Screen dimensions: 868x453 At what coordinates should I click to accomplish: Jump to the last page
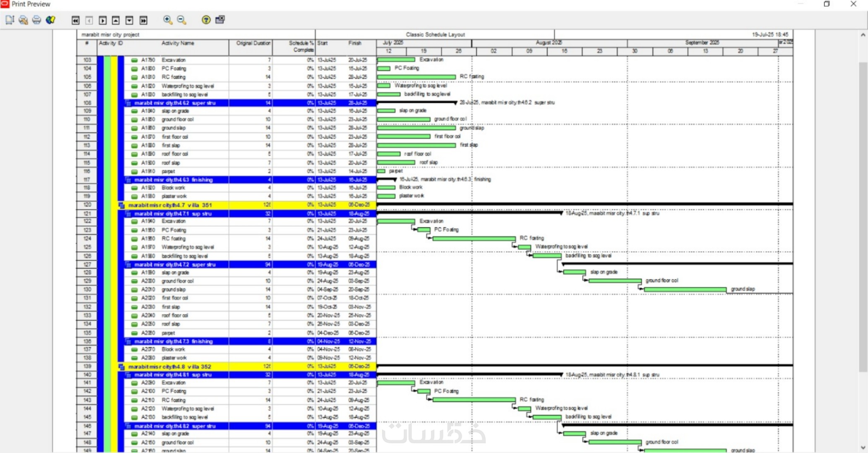(143, 20)
